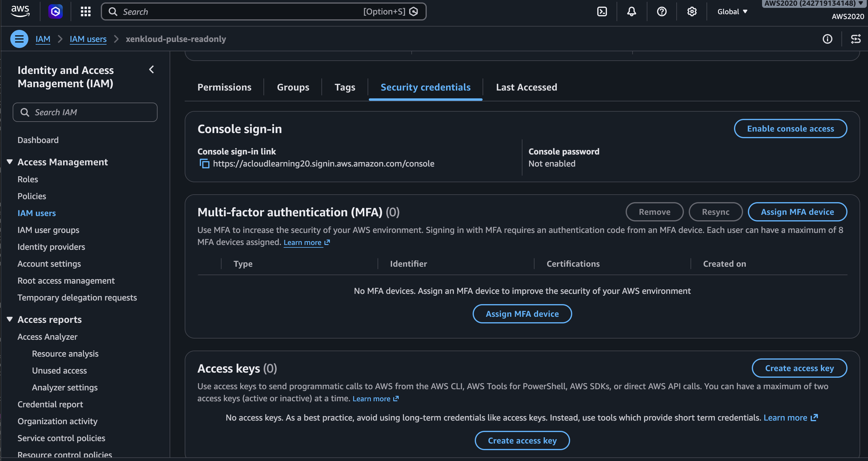Collapse the Access reports section

click(10, 319)
